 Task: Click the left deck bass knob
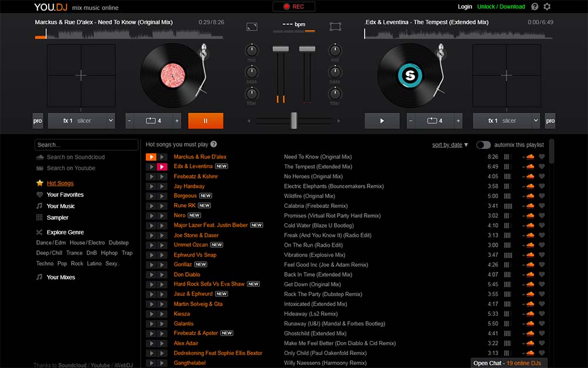point(252,72)
